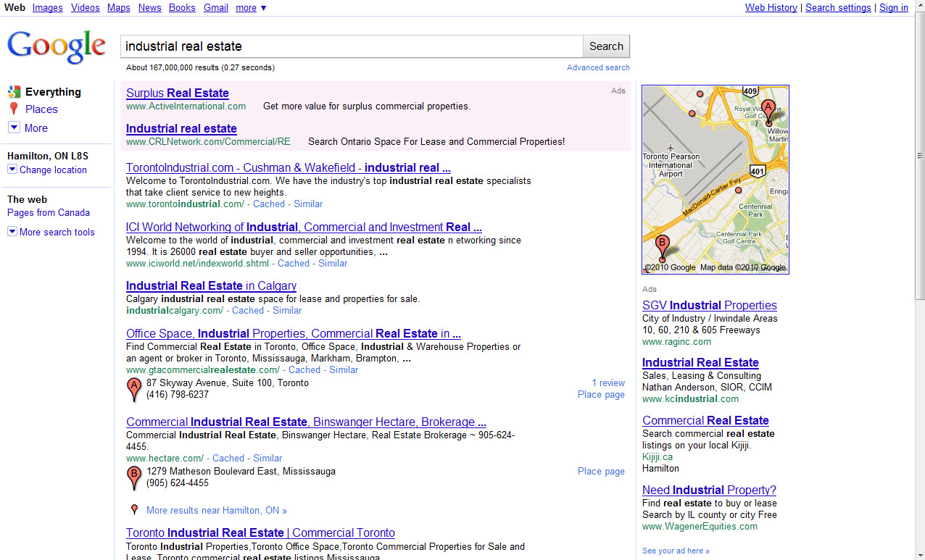Click small pin next to More results near Hamilton

134,510
